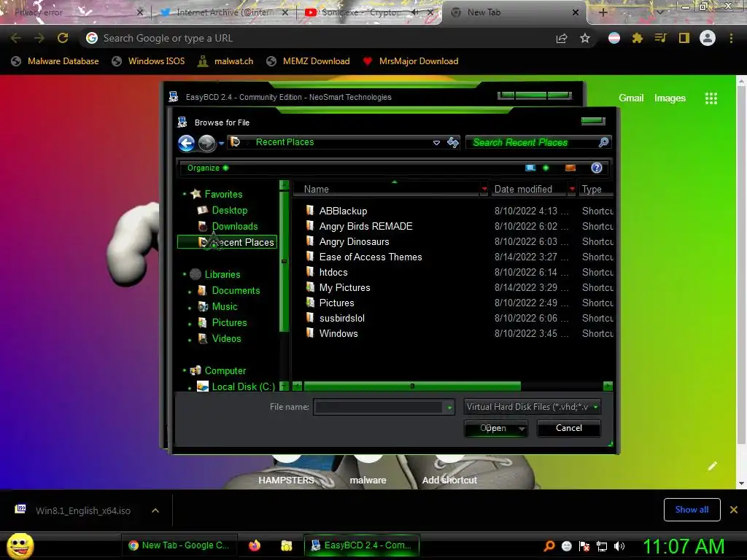Click the Chrome address bar
The width and height of the screenshot is (747, 560).
coord(314,38)
